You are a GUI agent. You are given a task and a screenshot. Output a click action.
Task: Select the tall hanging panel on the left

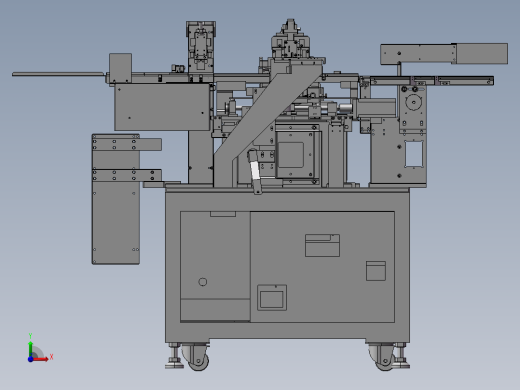(116, 199)
